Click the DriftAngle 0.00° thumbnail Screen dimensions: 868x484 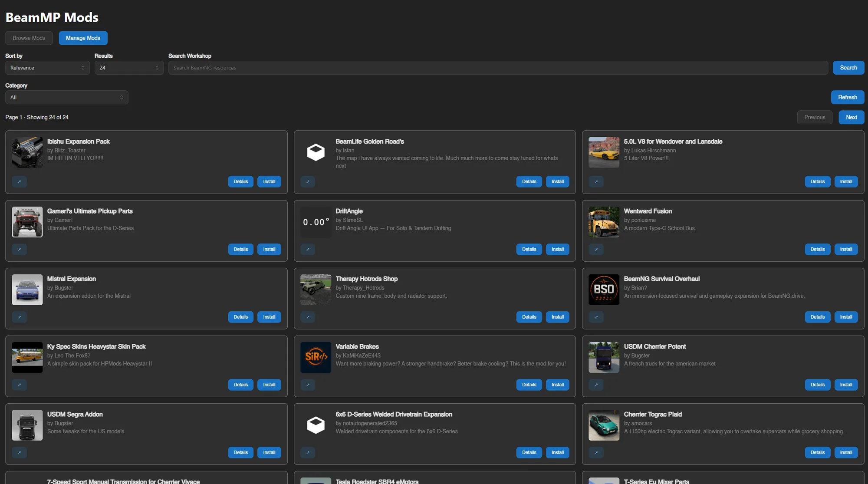pyautogui.click(x=316, y=222)
